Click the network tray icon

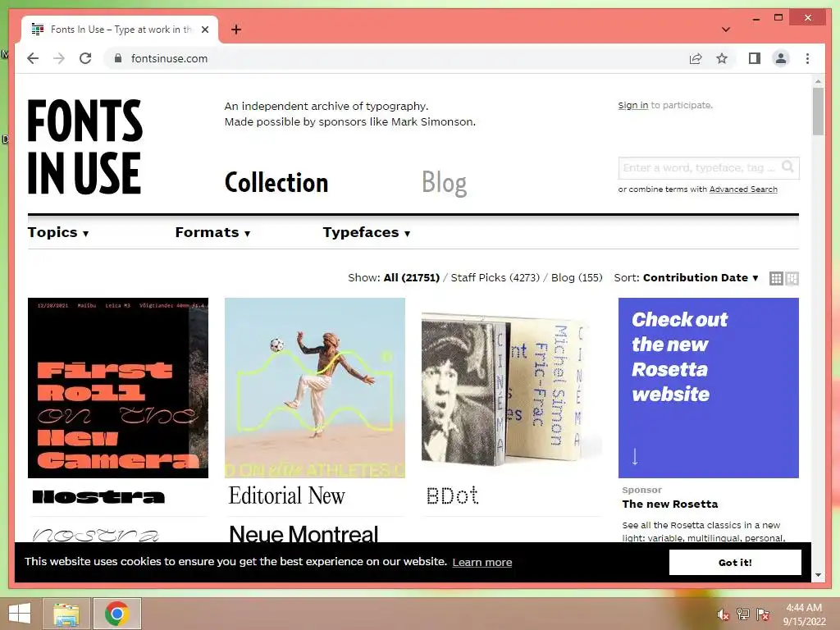(x=743, y=614)
